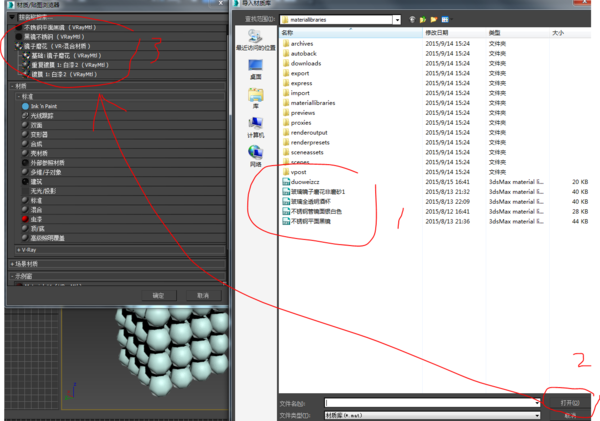Select the duoweizcz material library file
Screen dimensions: 600x421
(301, 182)
